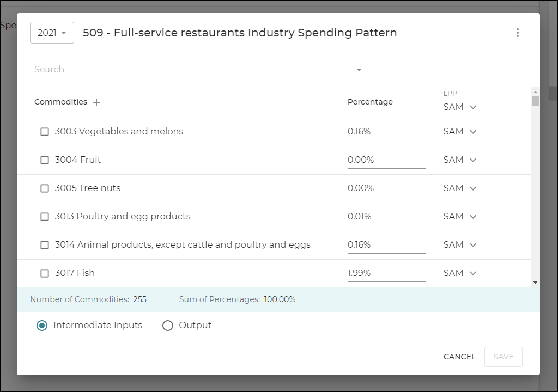Change the SAM selection for 3017 Fish
Screen dimensions: 558x392
point(459,273)
